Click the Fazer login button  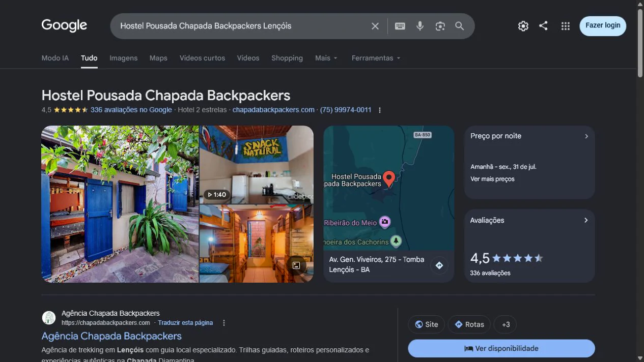603,25
